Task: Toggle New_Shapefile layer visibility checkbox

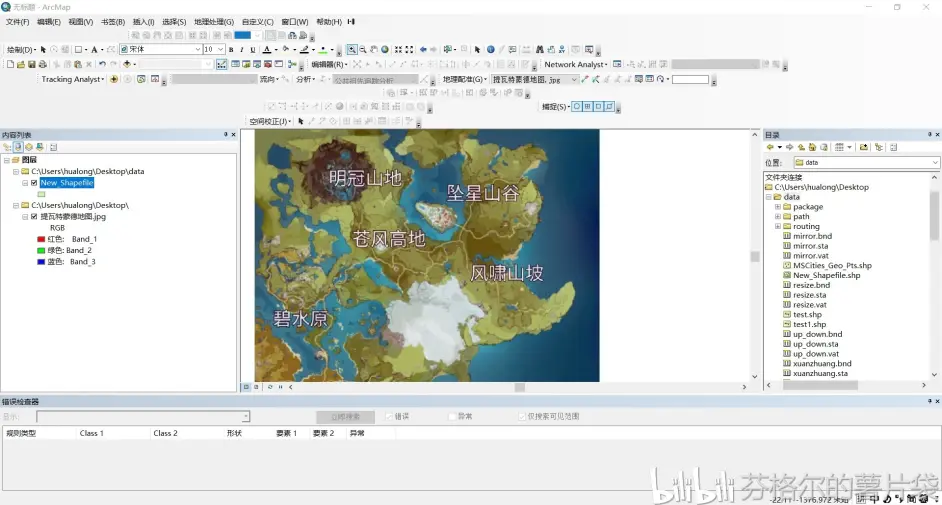Action: pyautogui.click(x=34, y=183)
